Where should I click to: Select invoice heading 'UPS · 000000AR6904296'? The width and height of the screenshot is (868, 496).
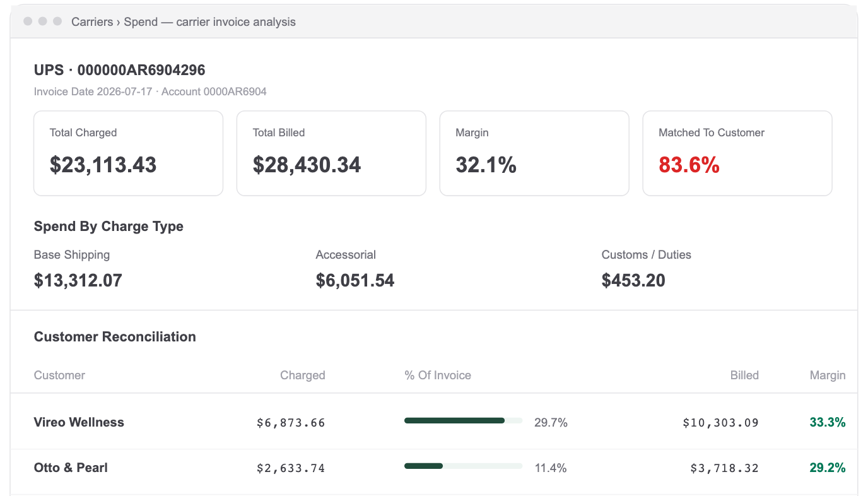(120, 70)
